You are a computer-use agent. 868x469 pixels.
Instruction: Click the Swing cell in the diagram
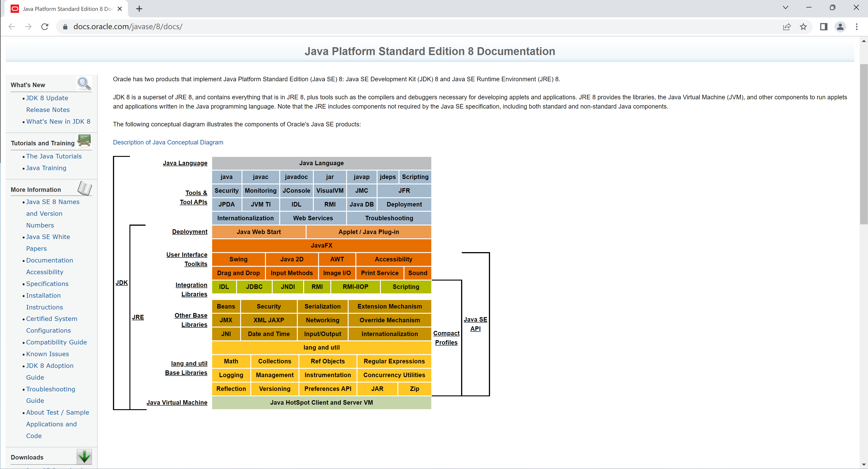pyautogui.click(x=239, y=260)
